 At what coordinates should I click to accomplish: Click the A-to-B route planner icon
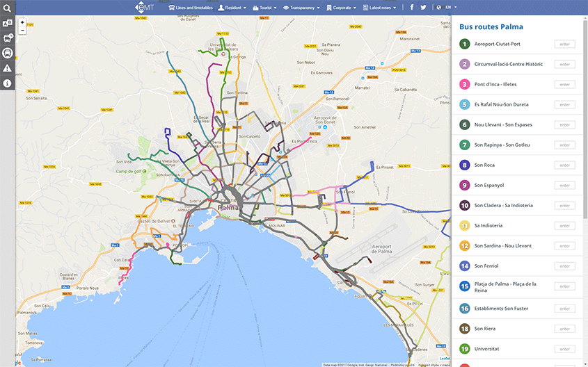[7, 23]
